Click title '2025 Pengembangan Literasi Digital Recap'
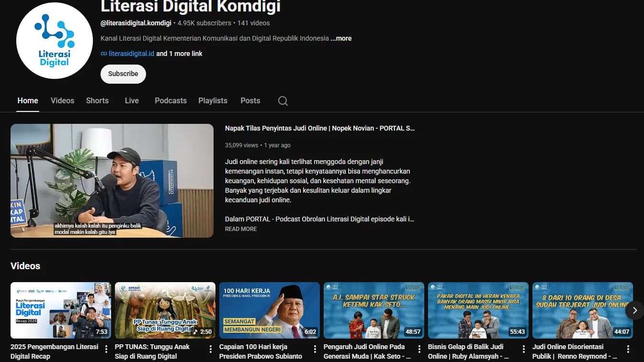 (x=55, y=351)
